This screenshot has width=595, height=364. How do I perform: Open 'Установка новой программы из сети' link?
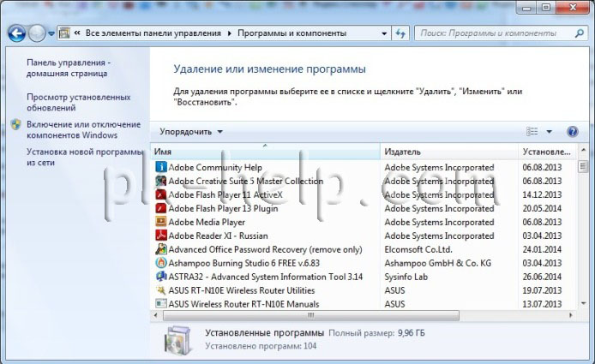pyautogui.click(x=84, y=157)
